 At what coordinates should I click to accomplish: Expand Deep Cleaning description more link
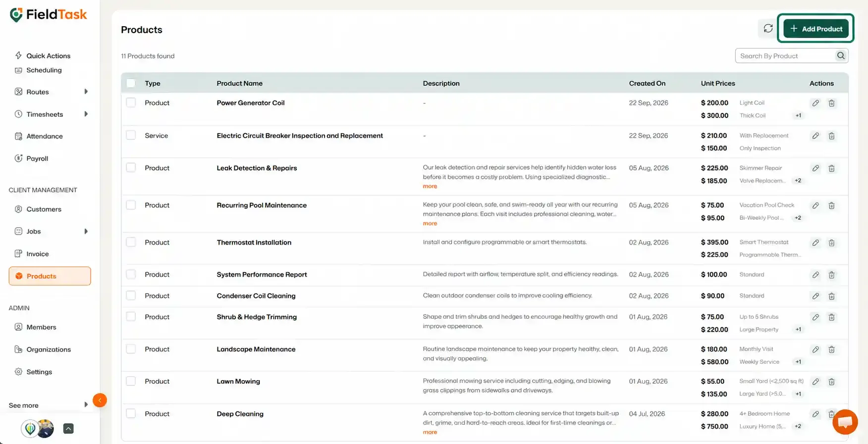tap(430, 433)
